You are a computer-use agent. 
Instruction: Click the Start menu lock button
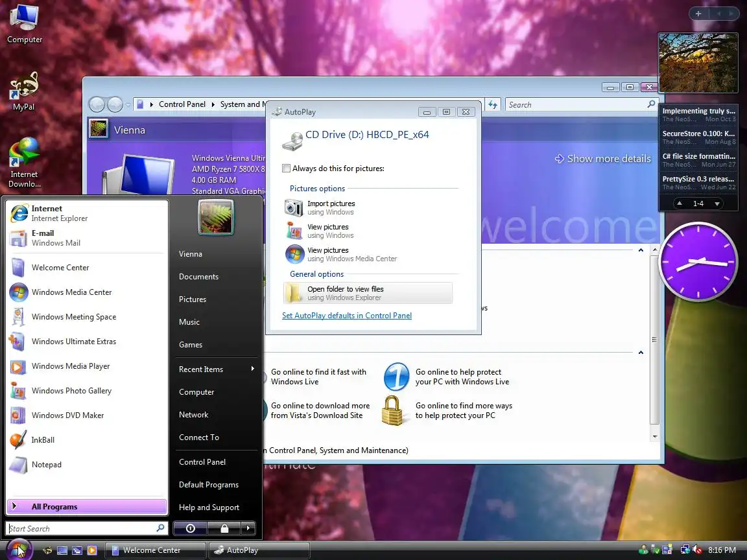click(x=224, y=528)
